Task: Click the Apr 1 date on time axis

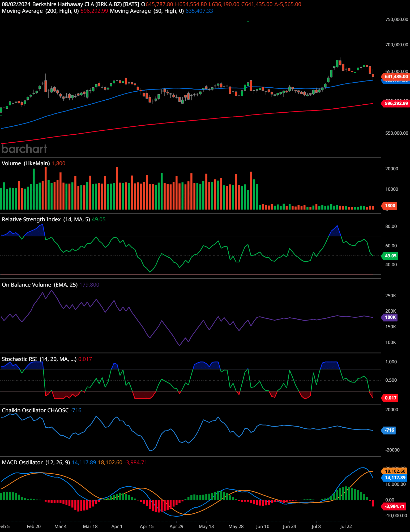Action: 117,526
